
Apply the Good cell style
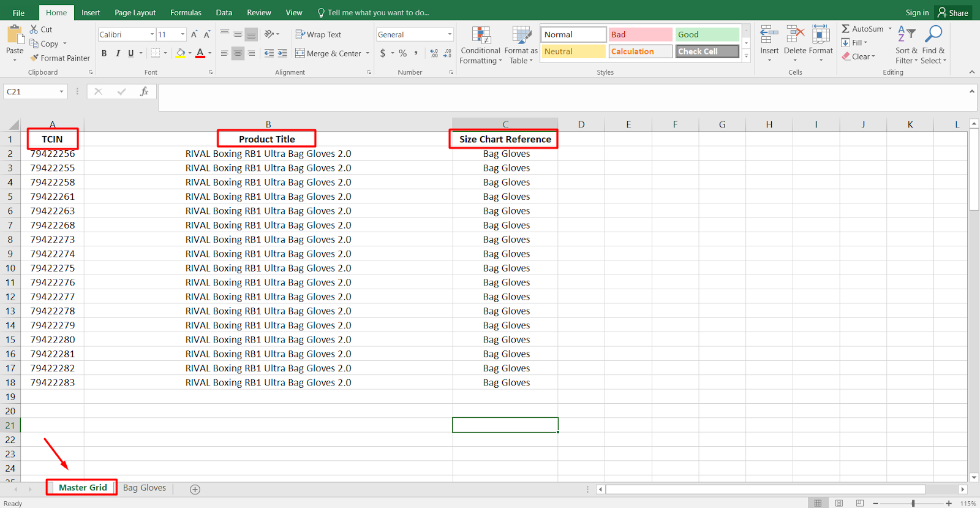click(707, 34)
